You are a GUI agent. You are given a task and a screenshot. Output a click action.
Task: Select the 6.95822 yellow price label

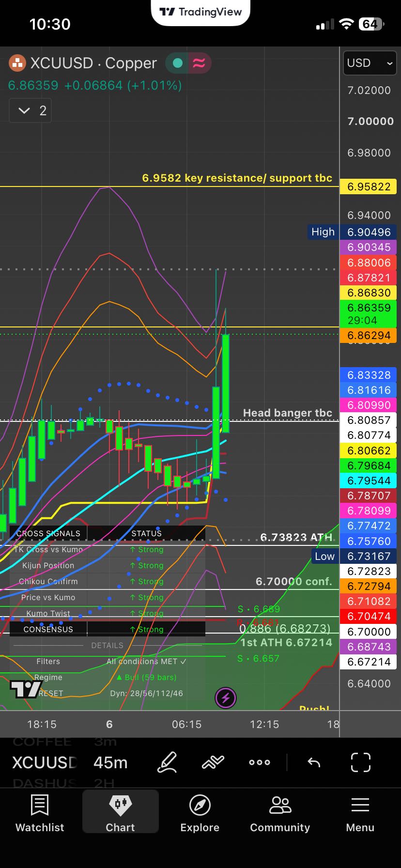click(369, 186)
